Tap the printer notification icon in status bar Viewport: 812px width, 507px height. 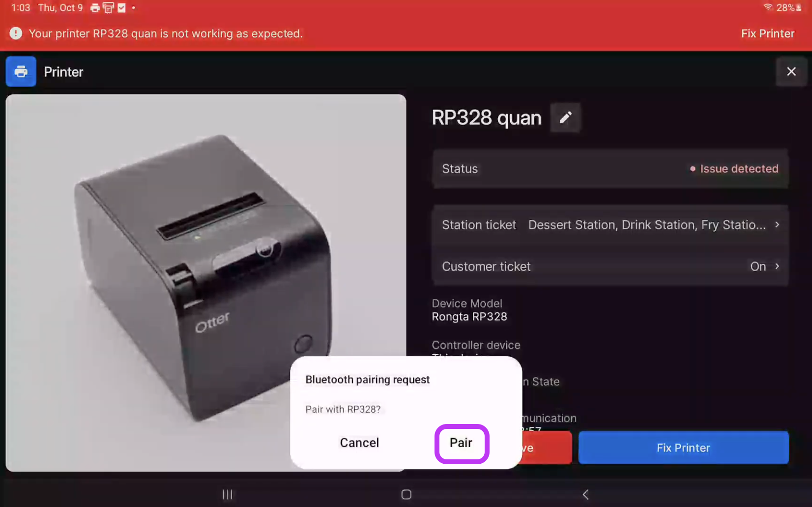tap(95, 8)
